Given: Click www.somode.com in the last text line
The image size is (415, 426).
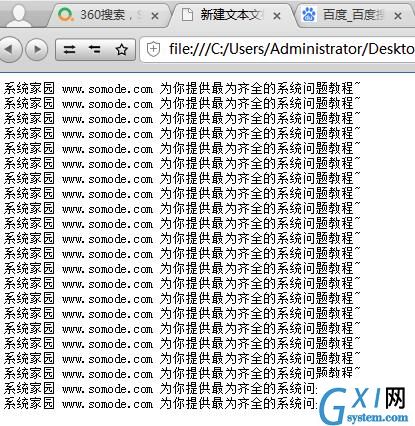Looking at the screenshot, I should pos(107,404).
